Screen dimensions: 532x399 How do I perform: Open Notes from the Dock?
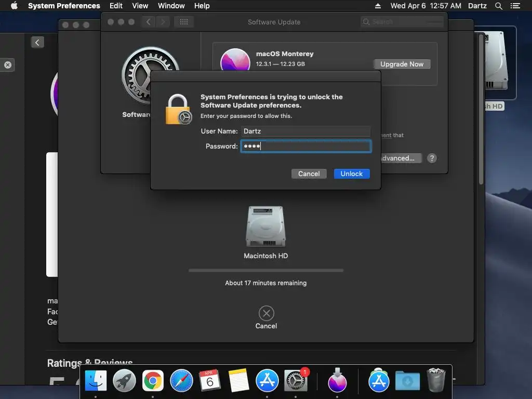(238, 381)
